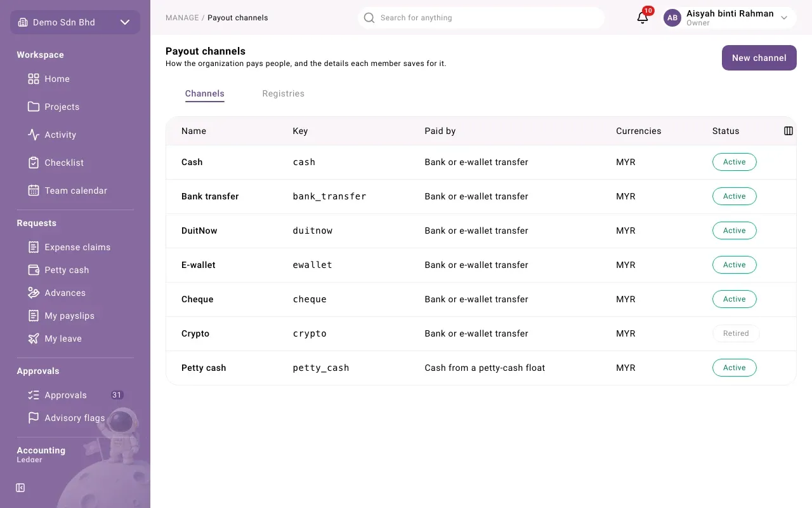Open the My leave airplane icon
The height and width of the screenshot is (508, 812).
[x=34, y=338]
